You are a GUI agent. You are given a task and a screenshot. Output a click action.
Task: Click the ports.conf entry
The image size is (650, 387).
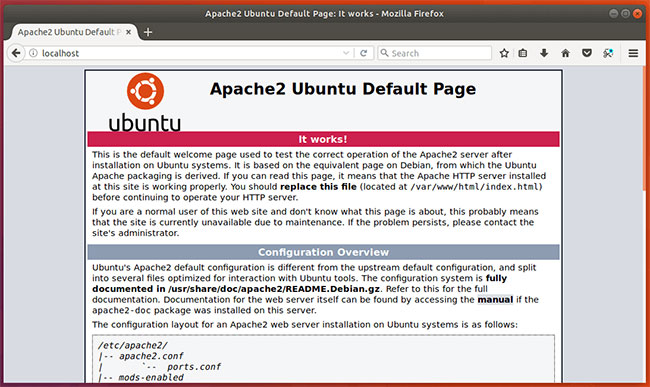194,367
